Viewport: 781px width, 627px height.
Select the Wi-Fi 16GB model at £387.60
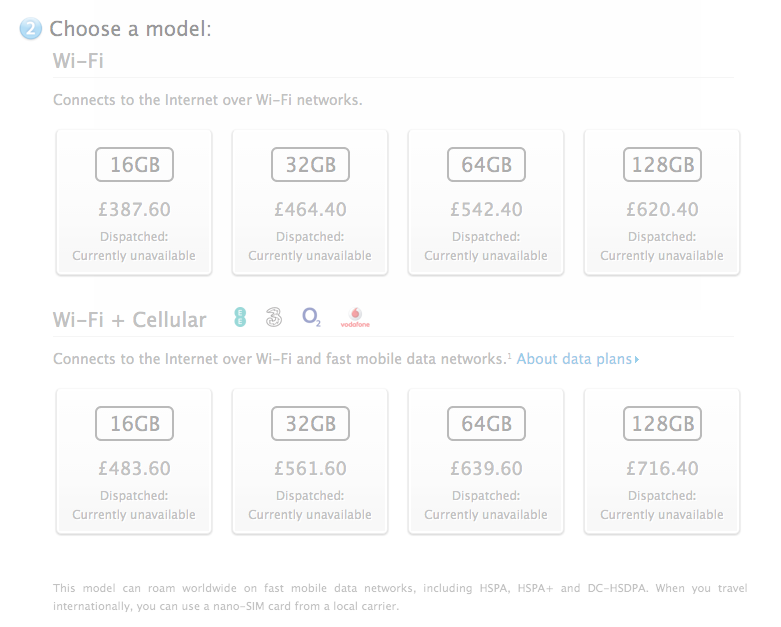[134, 203]
